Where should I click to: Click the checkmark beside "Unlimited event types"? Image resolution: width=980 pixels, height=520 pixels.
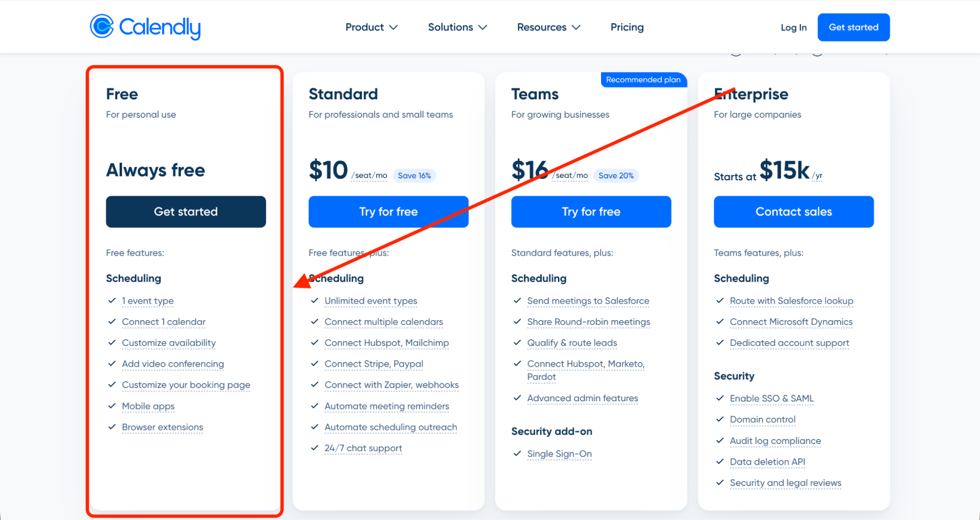tap(314, 301)
